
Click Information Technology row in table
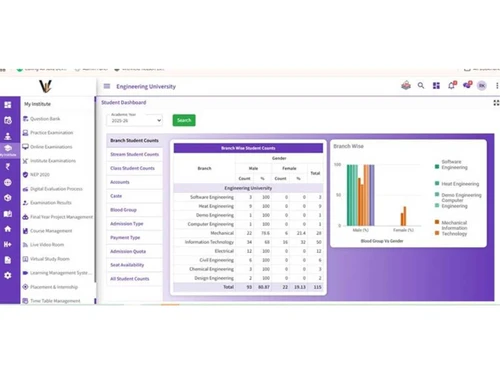pos(248,242)
